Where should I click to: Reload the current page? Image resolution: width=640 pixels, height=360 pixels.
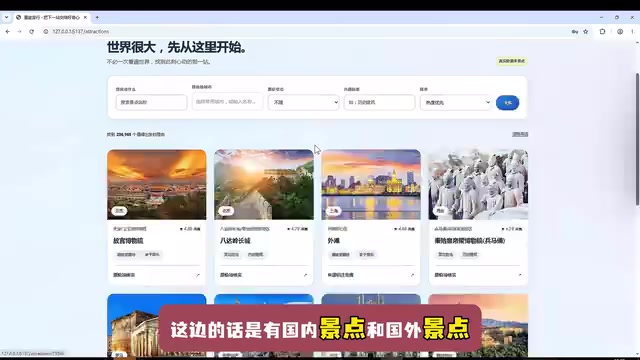click(31, 31)
